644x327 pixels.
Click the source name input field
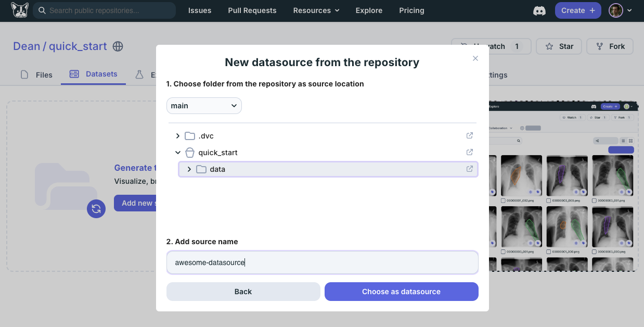click(322, 262)
